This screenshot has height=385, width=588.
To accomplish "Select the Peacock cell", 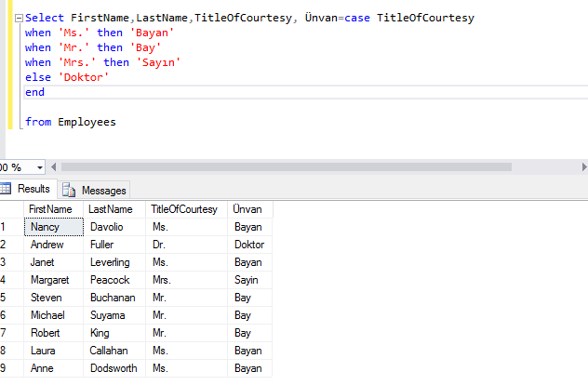I will [114, 280].
